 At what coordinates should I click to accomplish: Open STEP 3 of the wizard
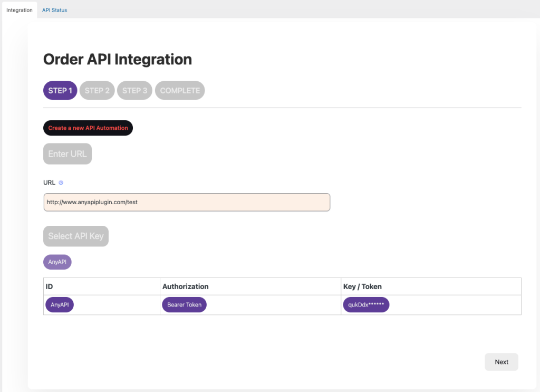134,90
